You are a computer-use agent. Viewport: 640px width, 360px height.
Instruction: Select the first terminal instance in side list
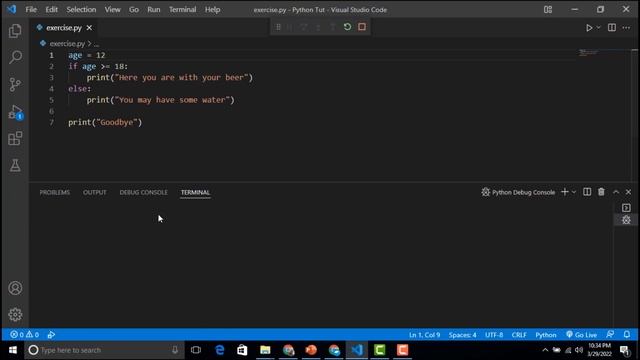point(626,208)
